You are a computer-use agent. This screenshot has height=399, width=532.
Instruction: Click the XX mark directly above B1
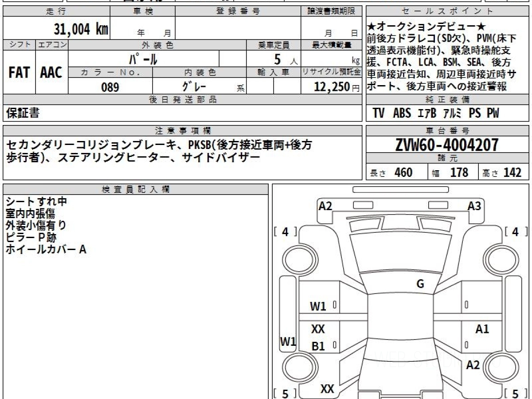click(318, 329)
